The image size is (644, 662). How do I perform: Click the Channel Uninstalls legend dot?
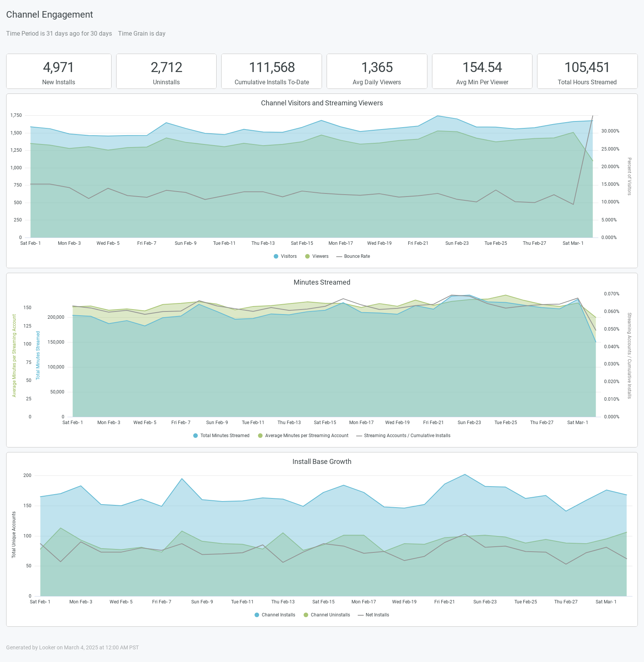click(x=306, y=615)
